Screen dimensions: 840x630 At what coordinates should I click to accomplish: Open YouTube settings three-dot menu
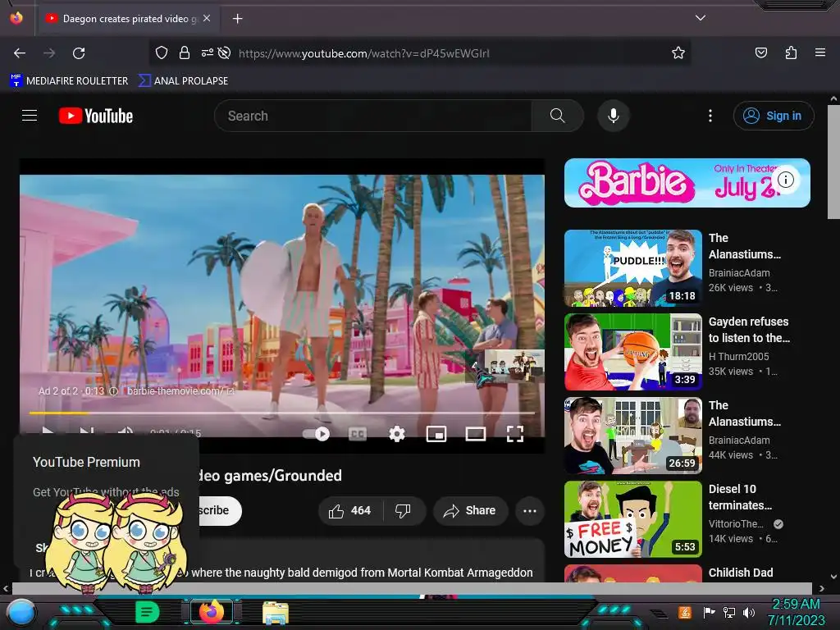coord(710,116)
